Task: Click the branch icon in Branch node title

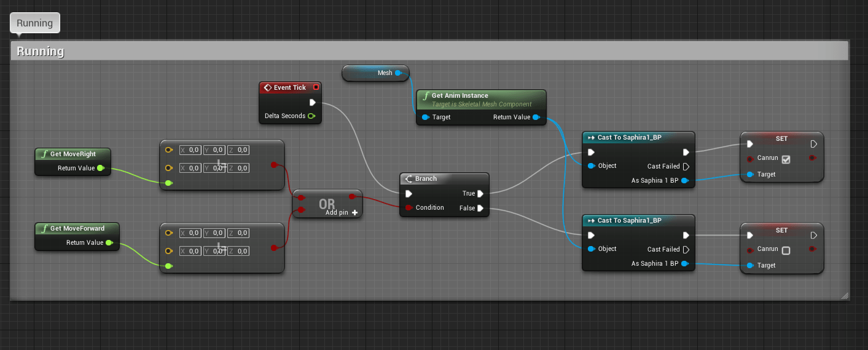Action: click(409, 179)
